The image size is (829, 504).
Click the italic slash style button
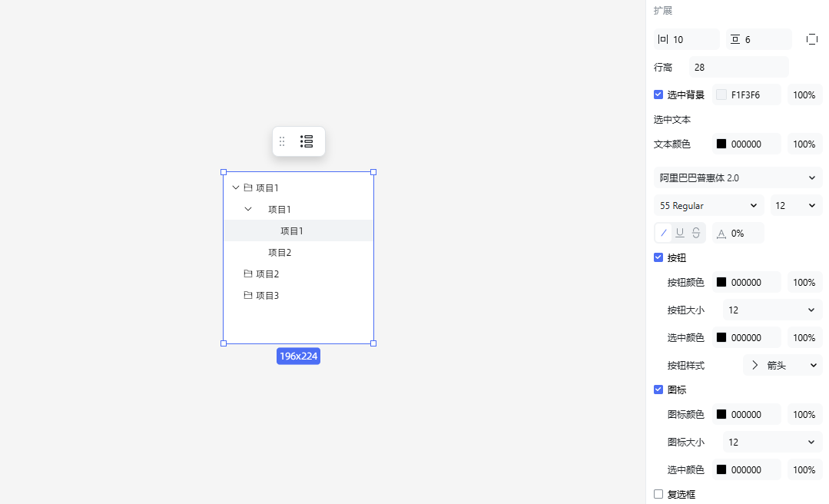pos(664,233)
